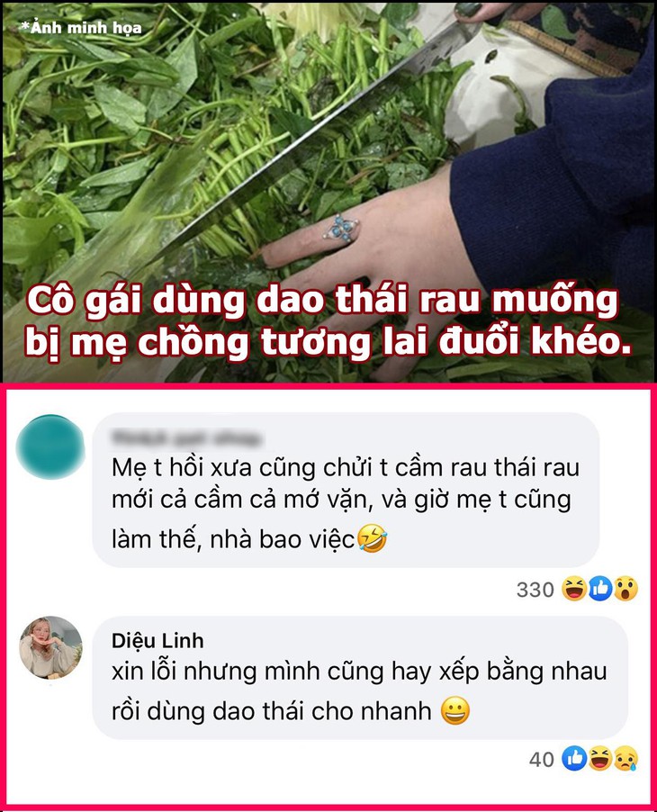Click the rolling-laughing emoji after 'nhà bao việc'
Screen dimensions: 657x812
click(x=373, y=538)
